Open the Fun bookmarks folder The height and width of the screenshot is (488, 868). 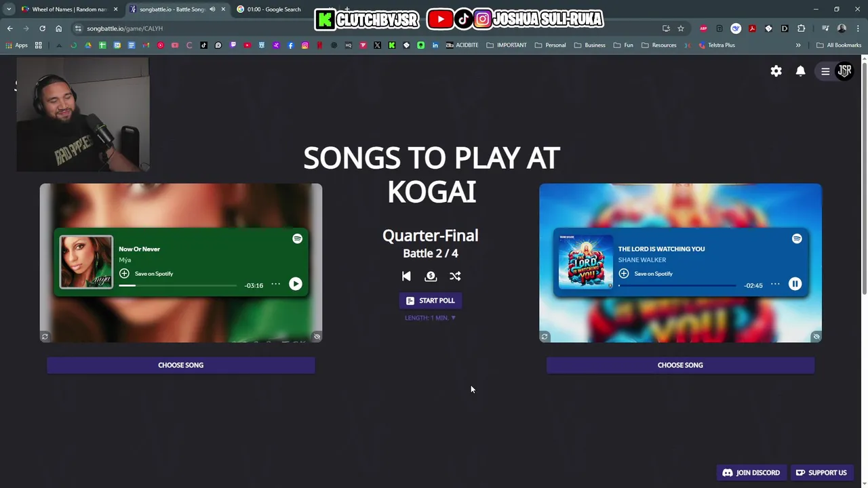[623, 45]
